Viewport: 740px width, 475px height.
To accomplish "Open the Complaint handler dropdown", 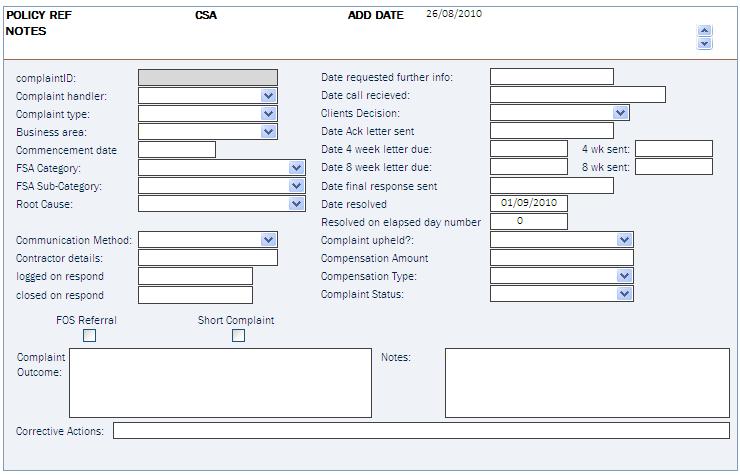I will point(268,96).
